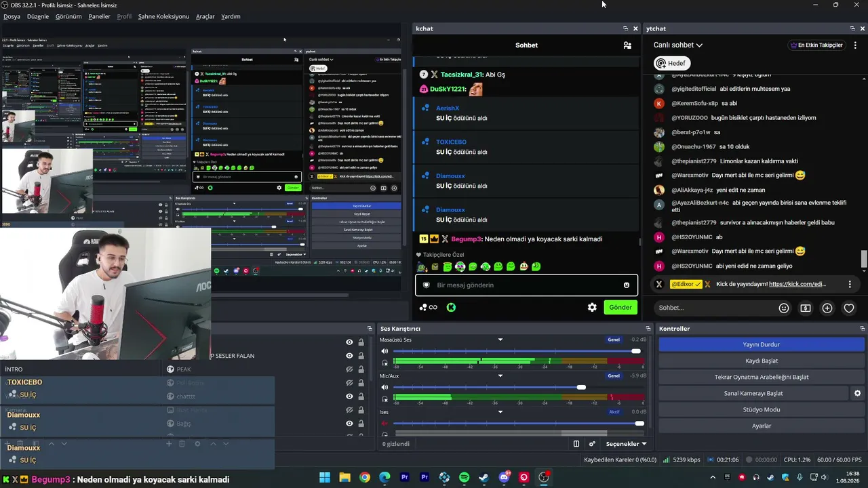The width and height of the screenshot is (868, 488).
Task: Open virtual camera settings gear
Action: tap(857, 393)
